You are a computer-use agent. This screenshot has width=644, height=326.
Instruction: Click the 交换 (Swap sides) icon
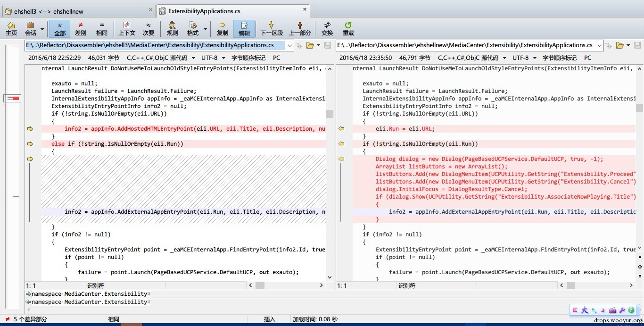click(327, 29)
